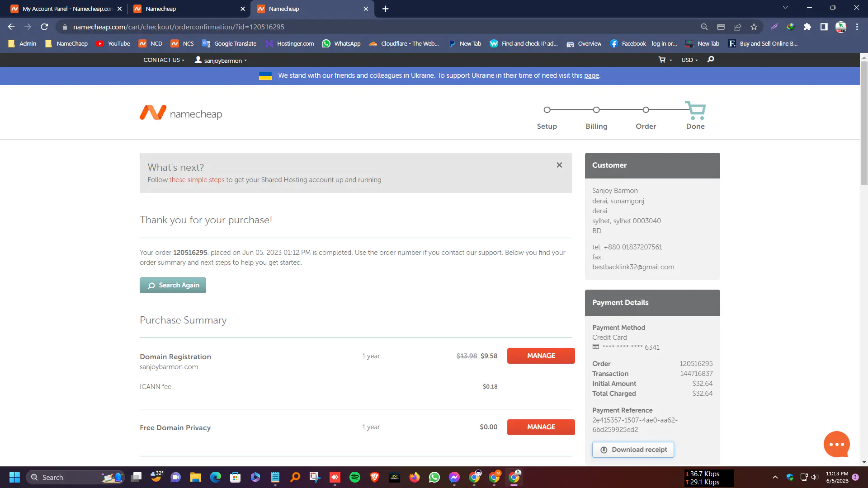This screenshot has height=488, width=868.
Task: Open the Facebook log in bookmark
Action: (643, 44)
